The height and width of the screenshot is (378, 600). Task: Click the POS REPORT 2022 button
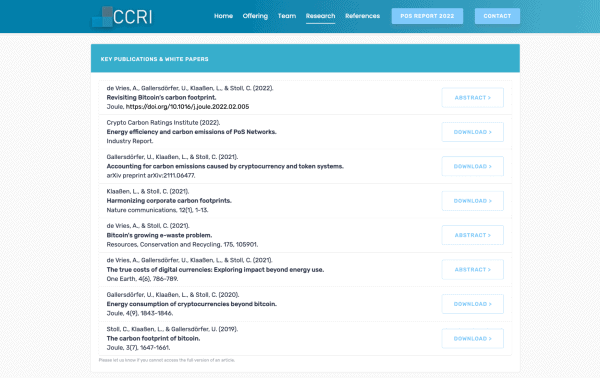pyautogui.click(x=427, y=16)
